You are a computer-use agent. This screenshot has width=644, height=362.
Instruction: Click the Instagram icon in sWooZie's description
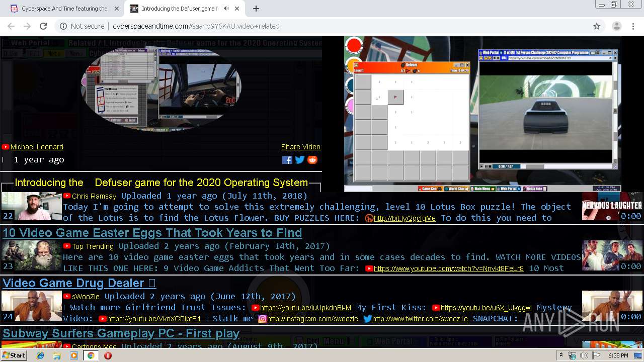pyautogui.click(x=262, y=319)
